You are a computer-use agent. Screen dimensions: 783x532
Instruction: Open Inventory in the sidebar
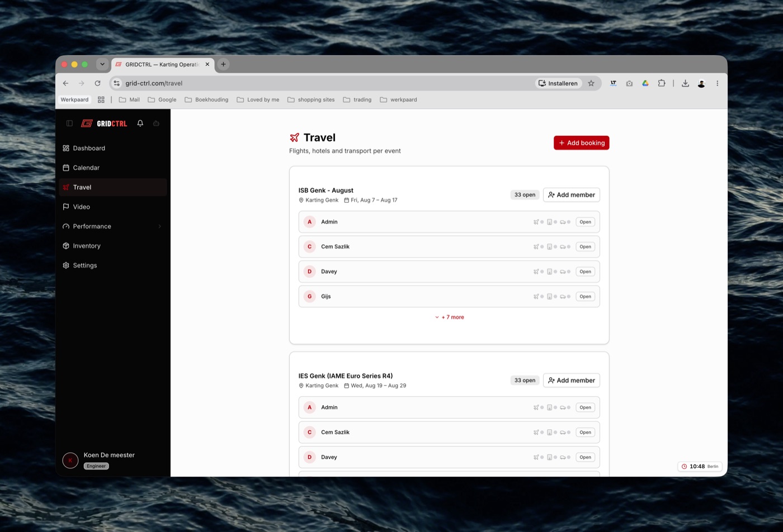point(113,246)
